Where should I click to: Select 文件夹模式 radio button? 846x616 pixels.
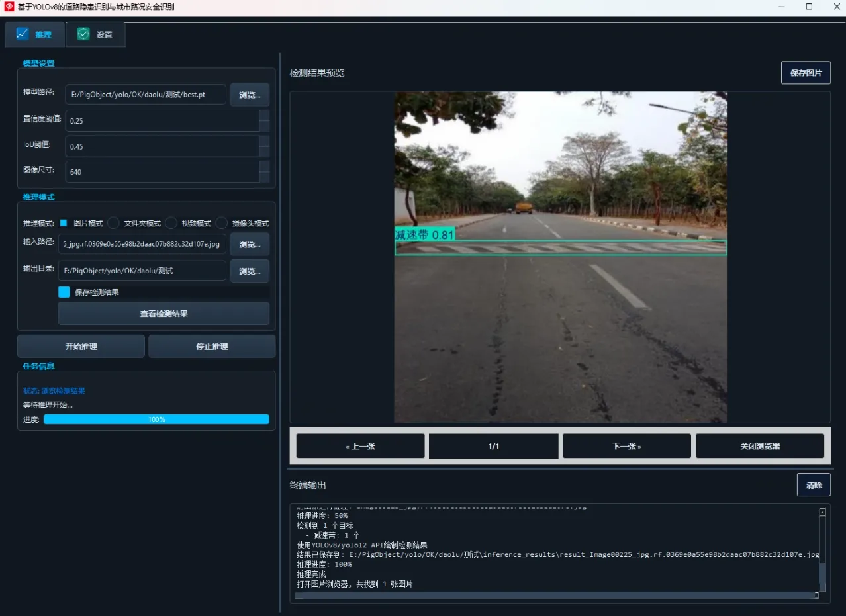(x=114, y=223)
